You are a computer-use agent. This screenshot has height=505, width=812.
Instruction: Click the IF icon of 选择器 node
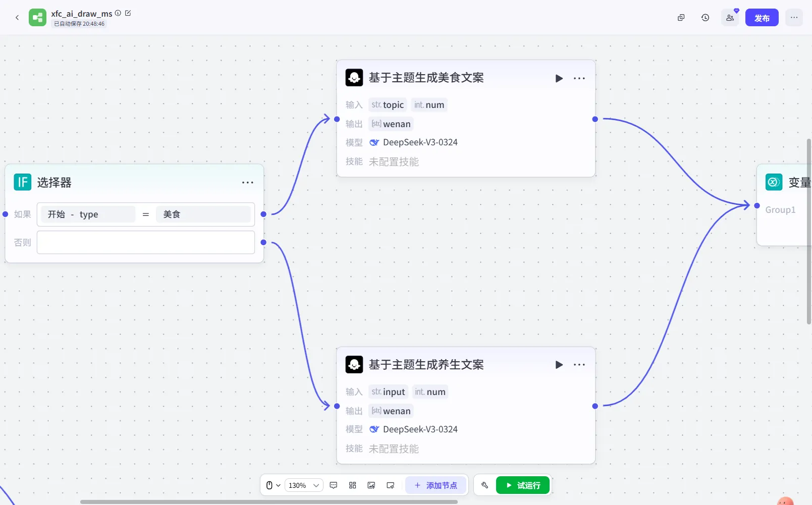point(23,182)
